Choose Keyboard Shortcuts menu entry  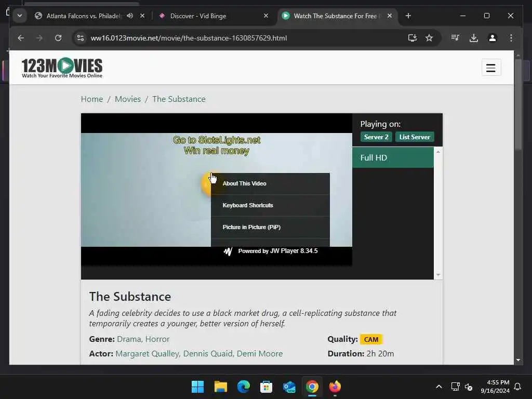pos(270,205)
